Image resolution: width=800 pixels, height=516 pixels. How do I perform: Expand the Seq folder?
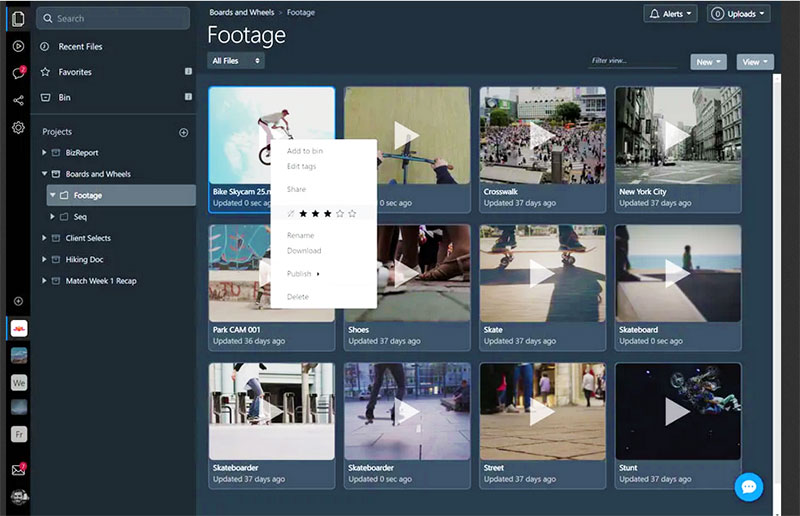pos(53,217)
